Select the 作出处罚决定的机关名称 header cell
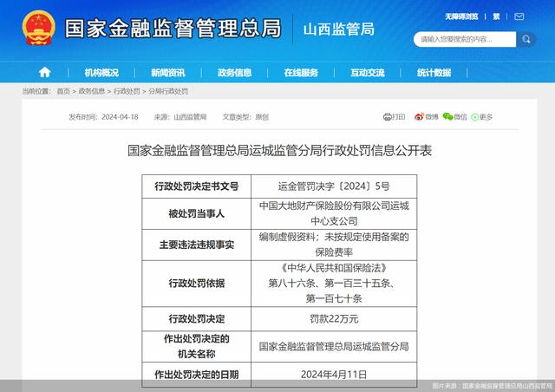555x392 pixels. click(x=197, y=346)
